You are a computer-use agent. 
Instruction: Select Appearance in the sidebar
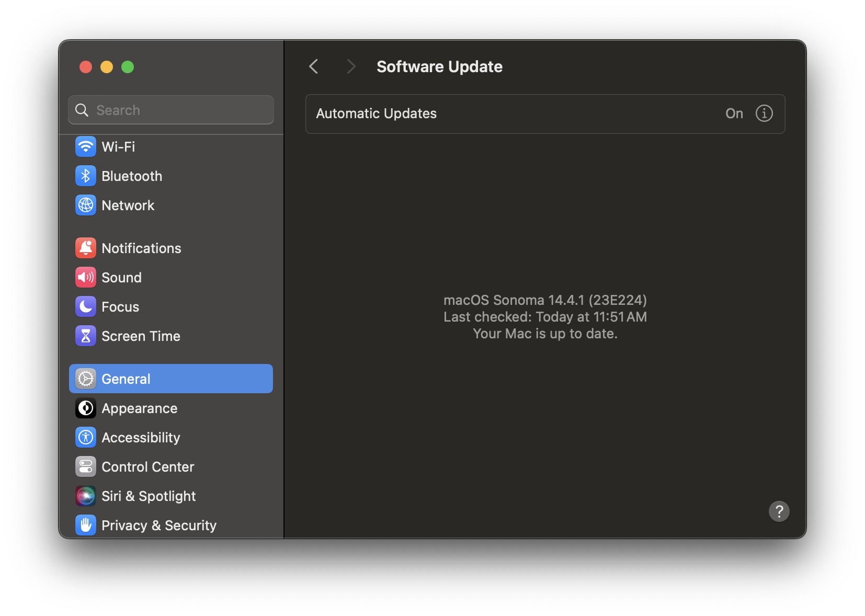[x=171, y=408]
